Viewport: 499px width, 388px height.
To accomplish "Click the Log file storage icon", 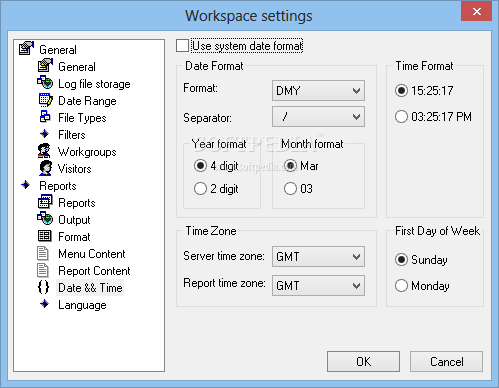I will pos(45,82).
